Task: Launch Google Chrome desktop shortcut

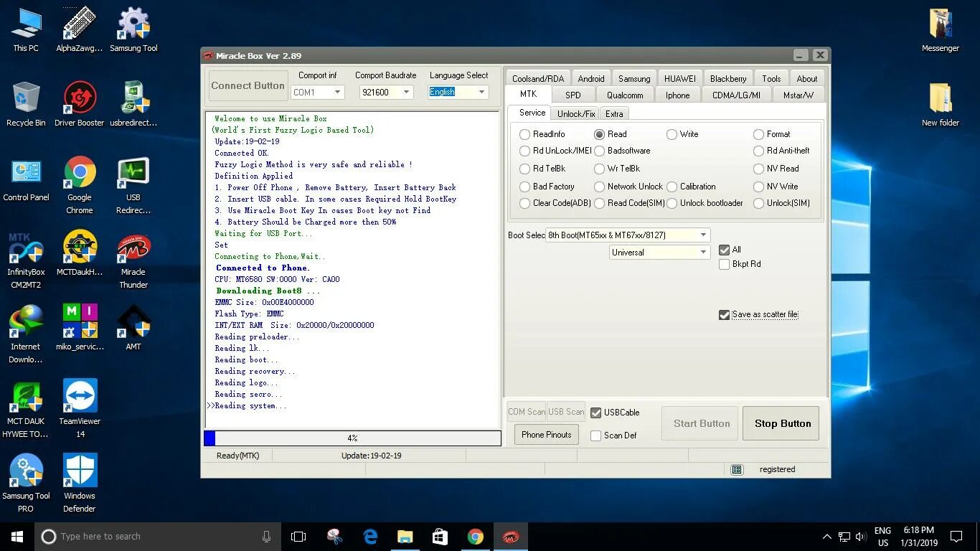Action: tap(79, 185)
